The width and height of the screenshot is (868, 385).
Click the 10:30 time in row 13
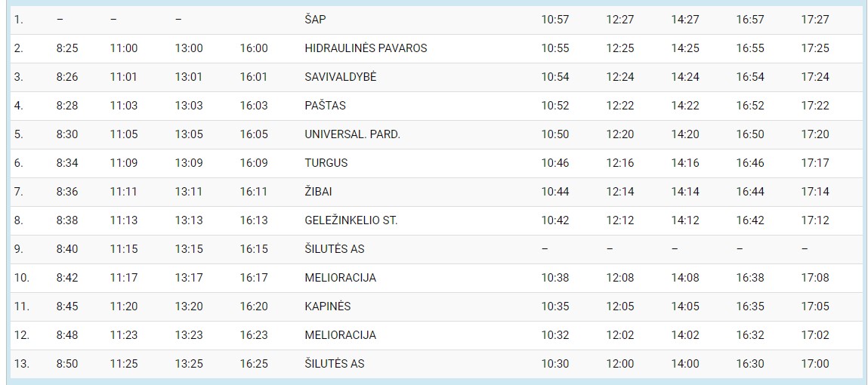click(x=555, y=364)
